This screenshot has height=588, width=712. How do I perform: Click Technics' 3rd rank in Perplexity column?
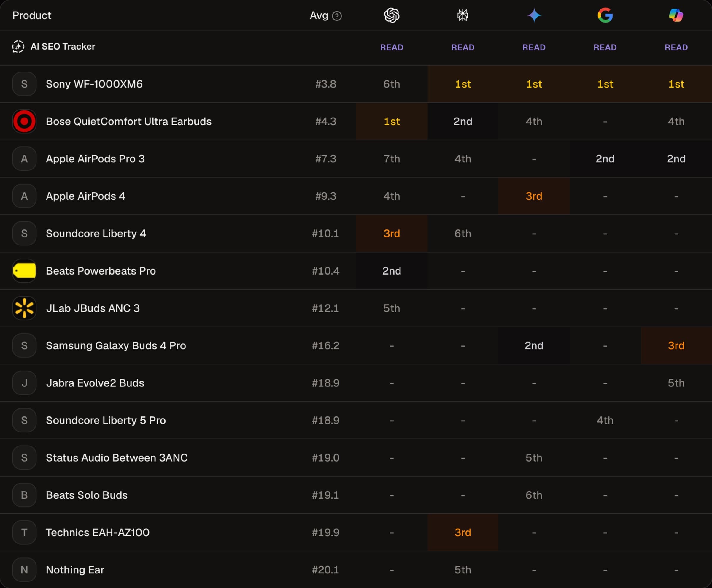tap(463, 532)
